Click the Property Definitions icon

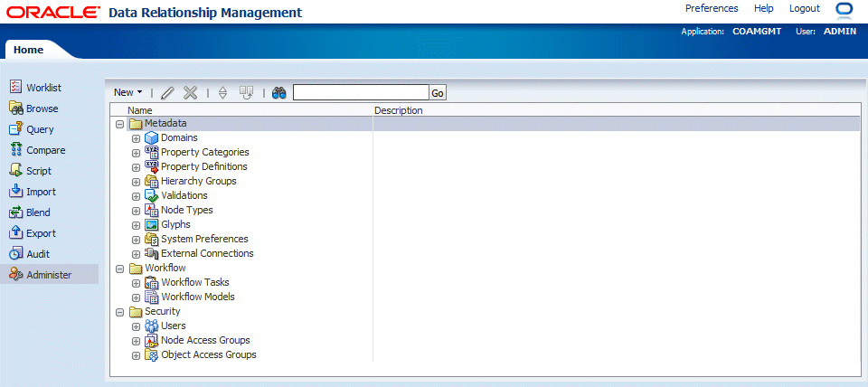pyautogui.click(x=151, y=166)
